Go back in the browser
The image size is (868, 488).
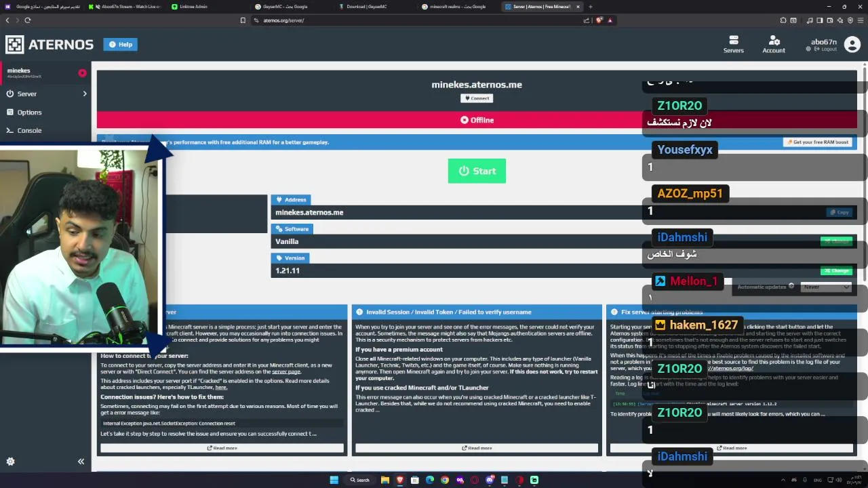coord(7,20)
